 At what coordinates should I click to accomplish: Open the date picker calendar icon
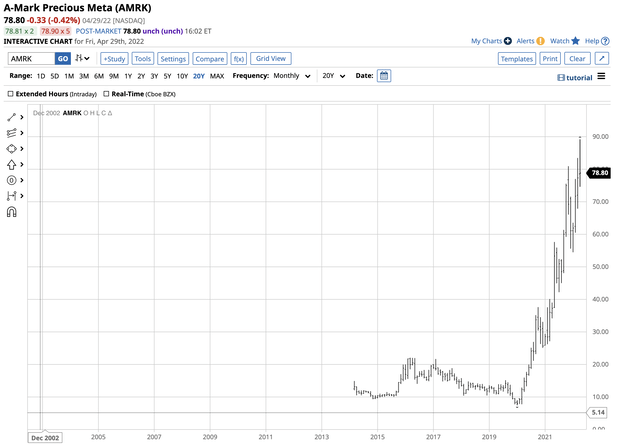384,76
